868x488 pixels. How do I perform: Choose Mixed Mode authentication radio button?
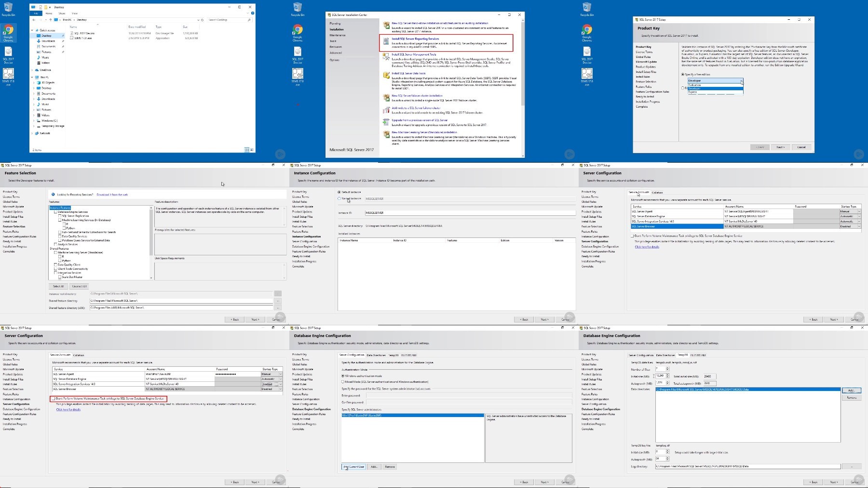[343, 382]
